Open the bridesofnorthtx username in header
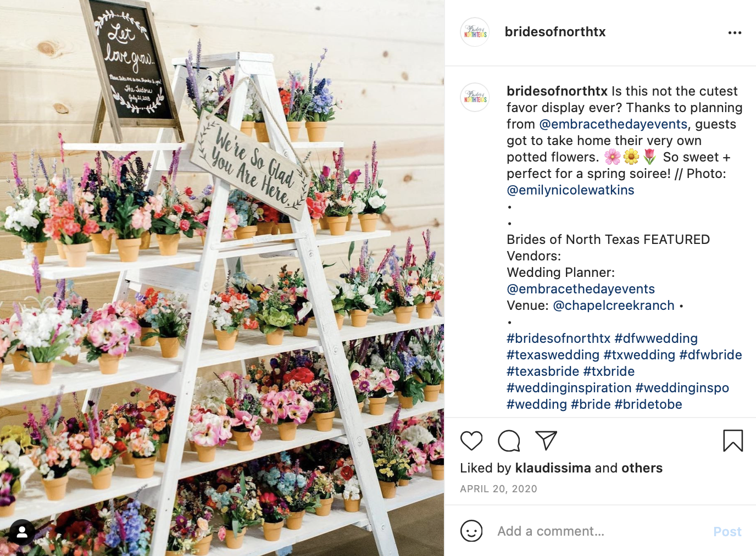Screen dimensions: 756x556 (555, 32)
